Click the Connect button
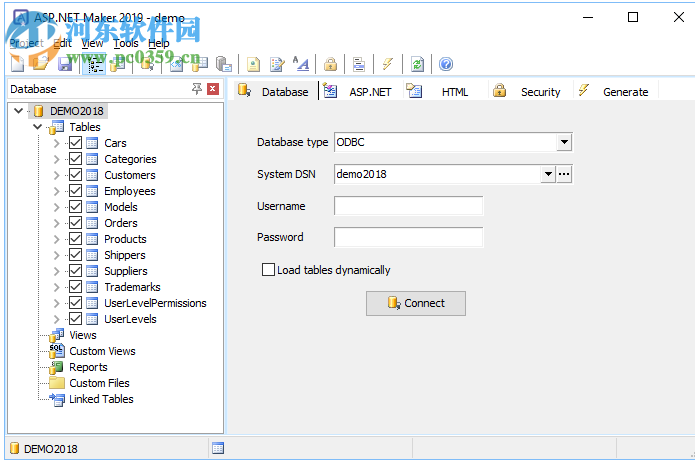The height and width of the screenshot is (467, 695). pos(416,303)
